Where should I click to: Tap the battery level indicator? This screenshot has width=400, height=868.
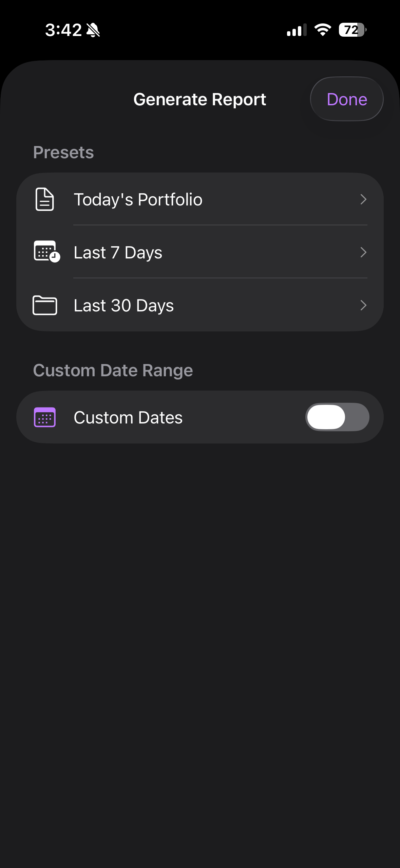pyautogui.click(x=352, y=30)
